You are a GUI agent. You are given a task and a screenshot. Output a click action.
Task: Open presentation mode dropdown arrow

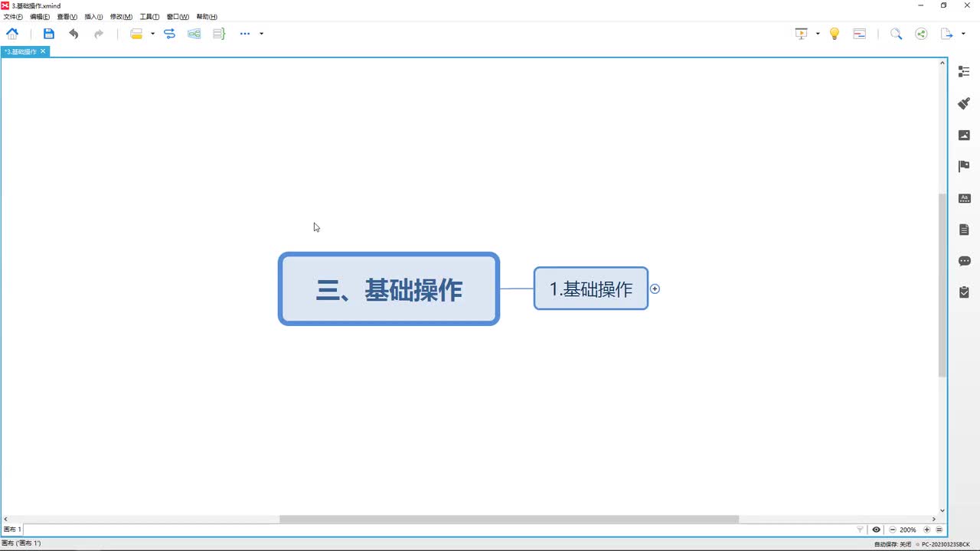[818, 34]
